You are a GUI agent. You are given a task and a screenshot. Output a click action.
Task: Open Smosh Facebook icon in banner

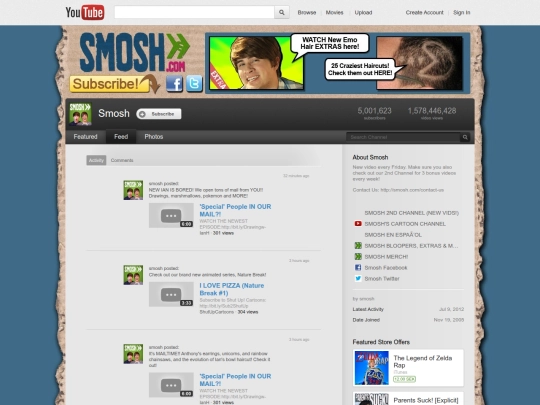[174, 84]
